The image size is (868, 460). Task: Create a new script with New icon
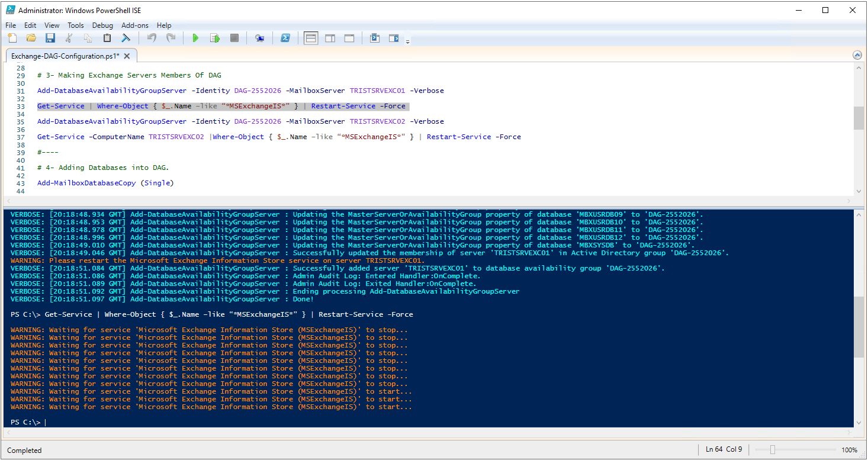[x=12, y=38]
